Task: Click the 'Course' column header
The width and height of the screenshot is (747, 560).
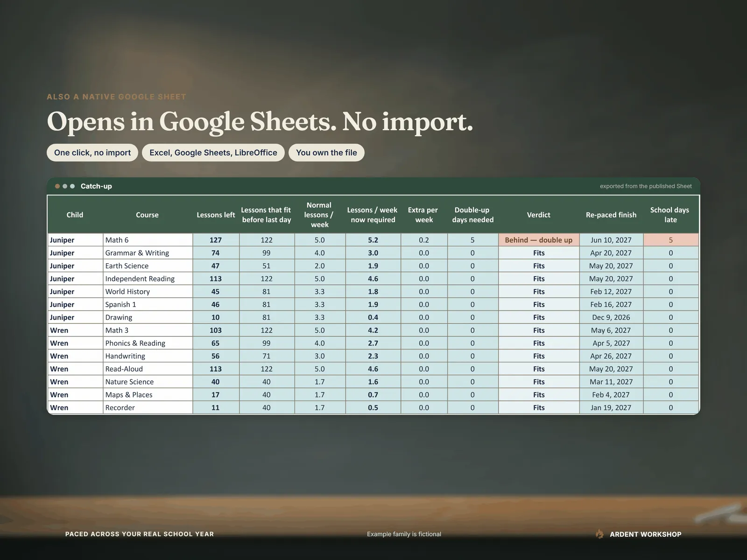Action: click(x=148, y=215)
